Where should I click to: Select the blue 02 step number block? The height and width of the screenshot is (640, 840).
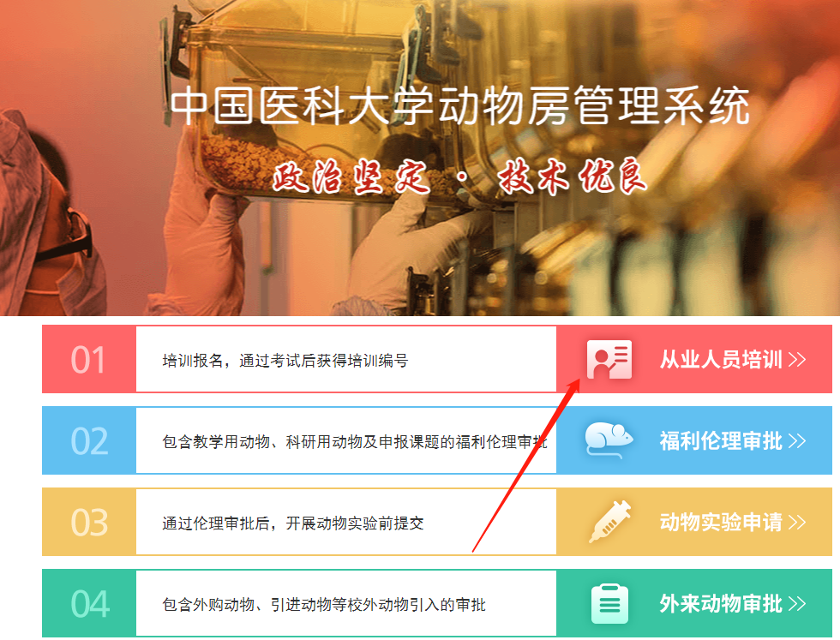[89, 440]
